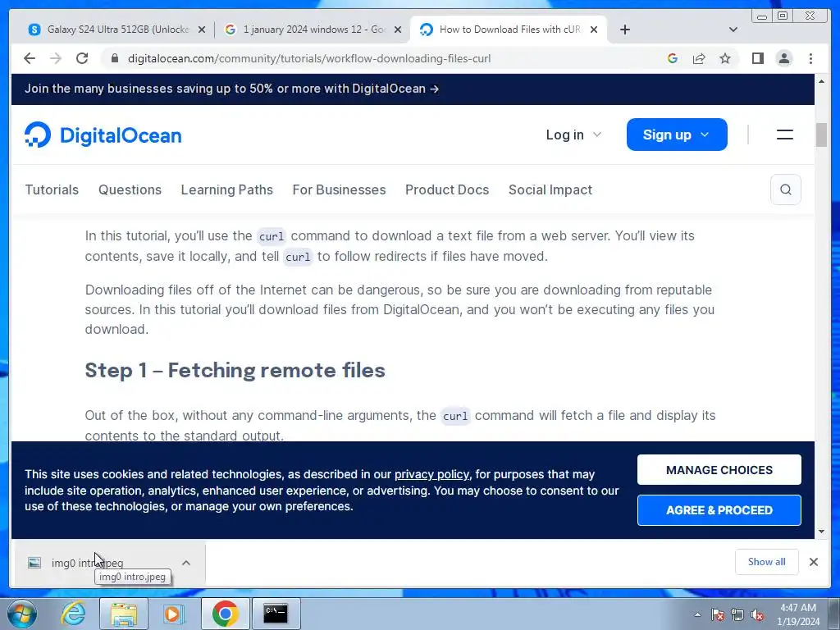The width and height of the screenshot is (840, 630).
Task: Click the page scrollbar up arrow
Action: click(x=821, y=81)
